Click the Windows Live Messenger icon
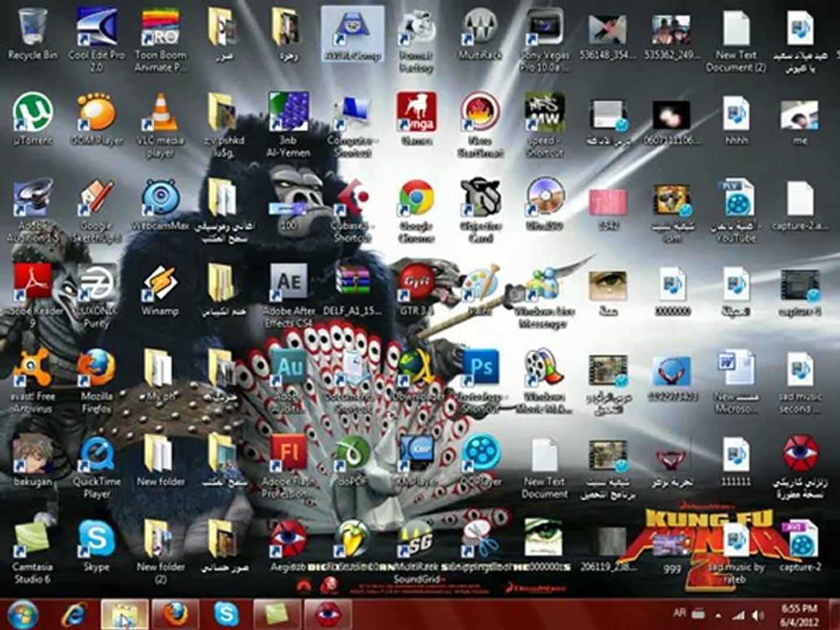This screenshot has height=630, width=840. (x=544, y=295)
